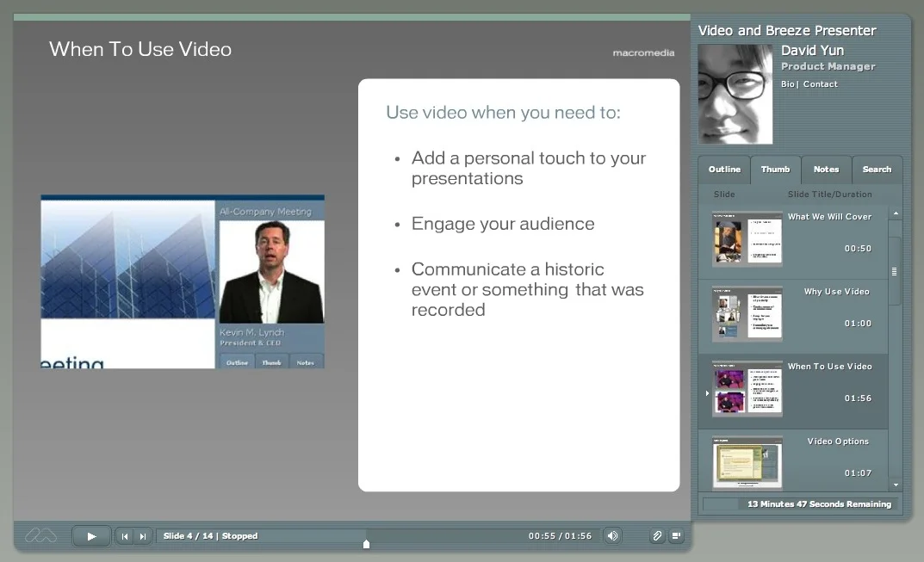The image size is (924, 562).
Task: Click the '00:55 / 01:56' elapsed time text
Action: click(560, 536)
